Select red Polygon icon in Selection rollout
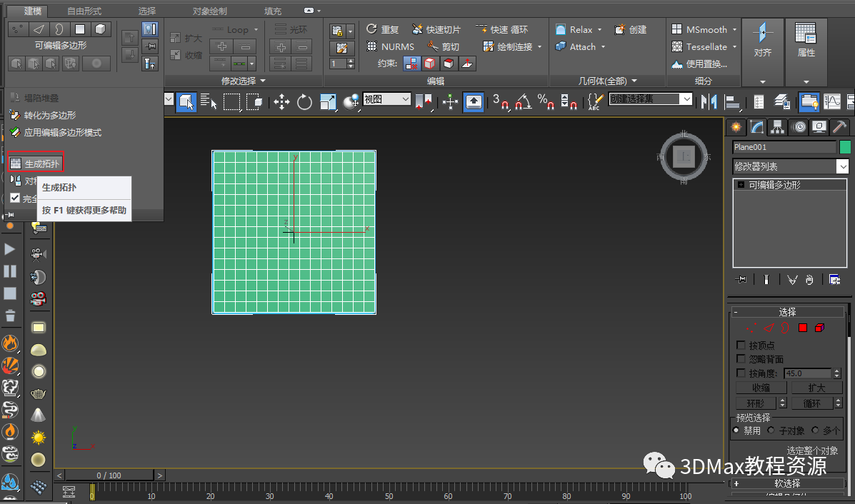 [x=803, y=328]
